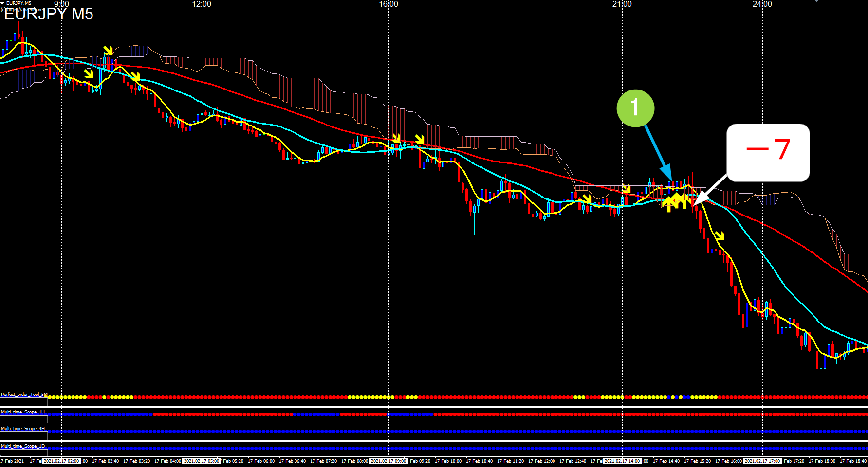Click the 17 Feb 06:40 axis label
The width and height of the screenshot is (868, 467).
(292, 461)
